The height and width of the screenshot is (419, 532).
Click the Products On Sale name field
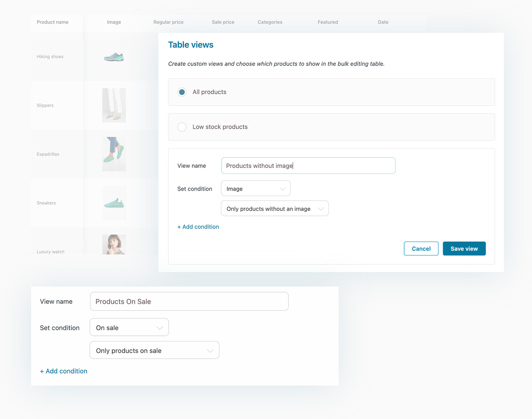(189, 301)
